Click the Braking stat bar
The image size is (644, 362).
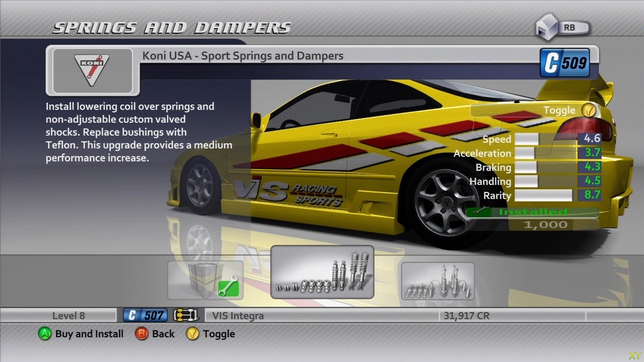click(545, 167)
